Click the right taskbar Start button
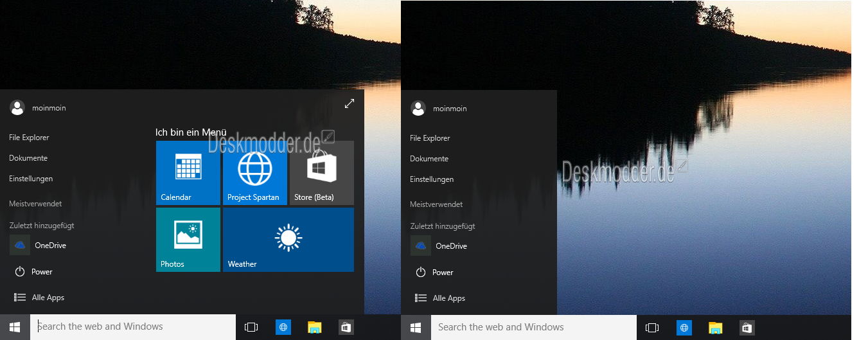This screenshot has width=868, height=340. pyautogui.click(x=416, y=327)
